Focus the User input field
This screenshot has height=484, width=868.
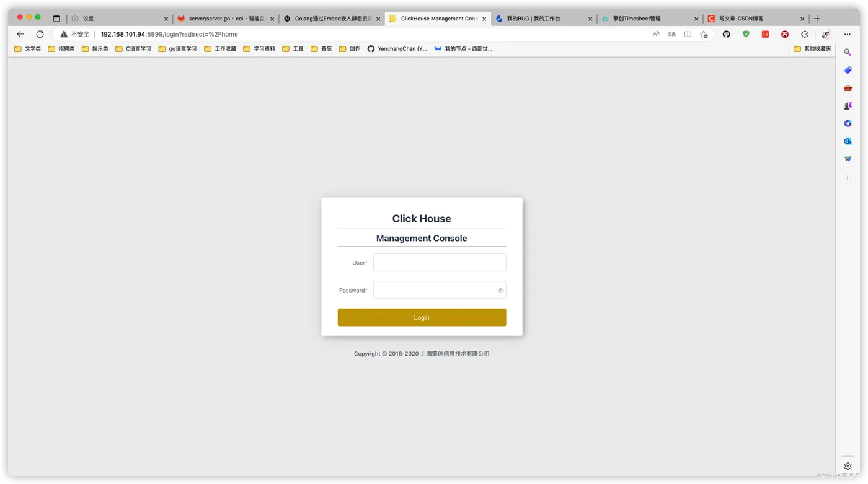tap(440, 263)
